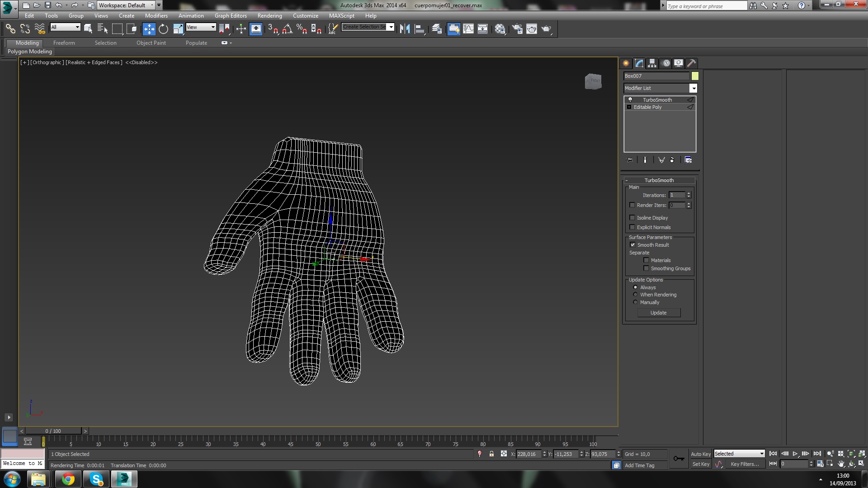Open the Modifier List dropdown
868x488 pixels.
click(x=693, y=88)
